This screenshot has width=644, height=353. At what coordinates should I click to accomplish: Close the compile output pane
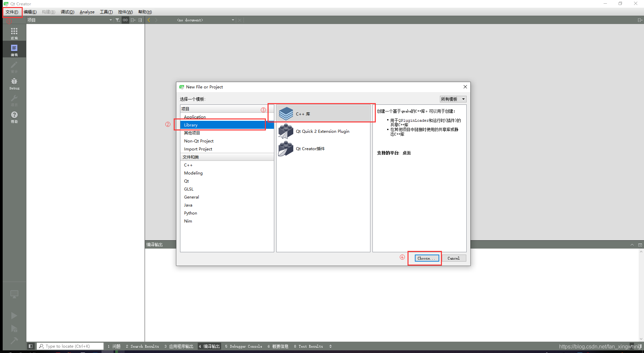click(640, 245)
